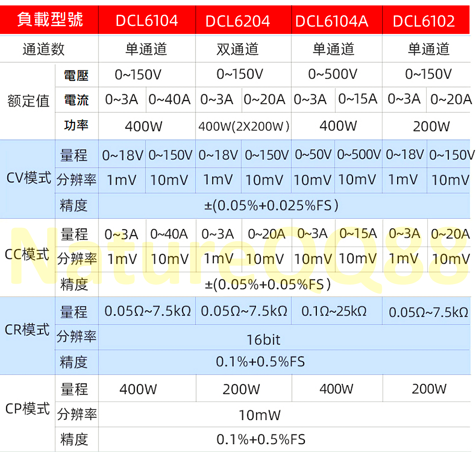
Task: Click the 負載型號 header cell
Action: (x=50, y=20)
